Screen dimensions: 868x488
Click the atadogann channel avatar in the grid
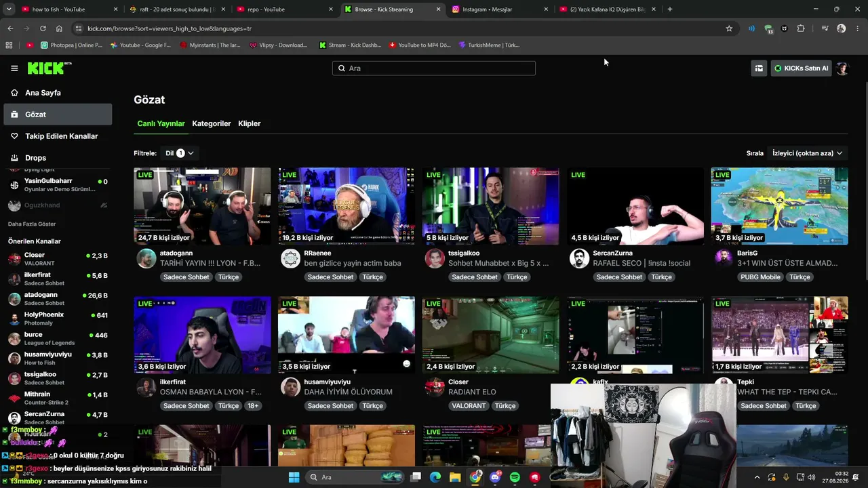pyautogui.click(x=146, y=258)
